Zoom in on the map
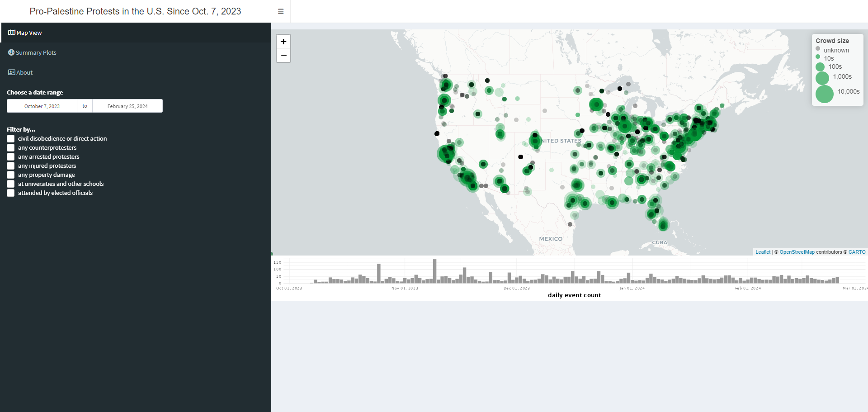868x412 pixels. [x=283, y=42]
